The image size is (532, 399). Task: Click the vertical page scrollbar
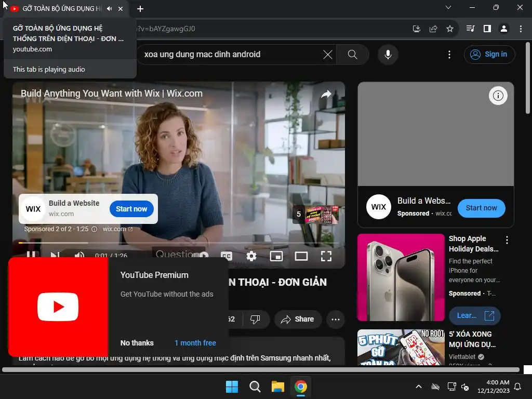(x=528, y=78)
